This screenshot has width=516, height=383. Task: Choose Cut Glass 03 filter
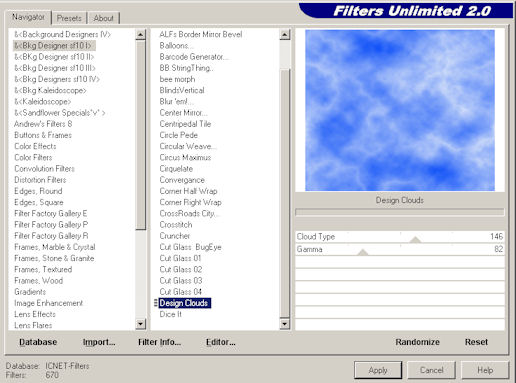(181, 281)
